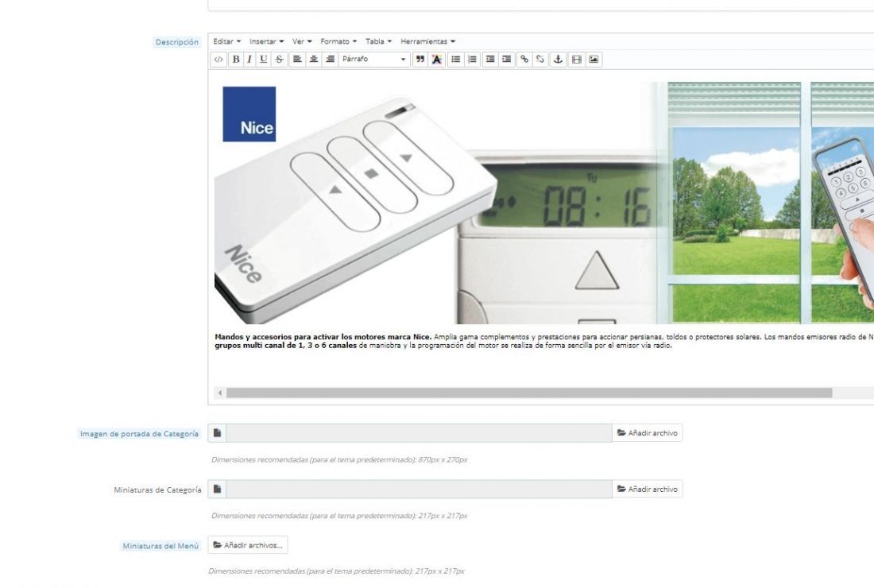Open the Formato menu
The width and height of the screenshot is (874, 588).
point(338,41)
